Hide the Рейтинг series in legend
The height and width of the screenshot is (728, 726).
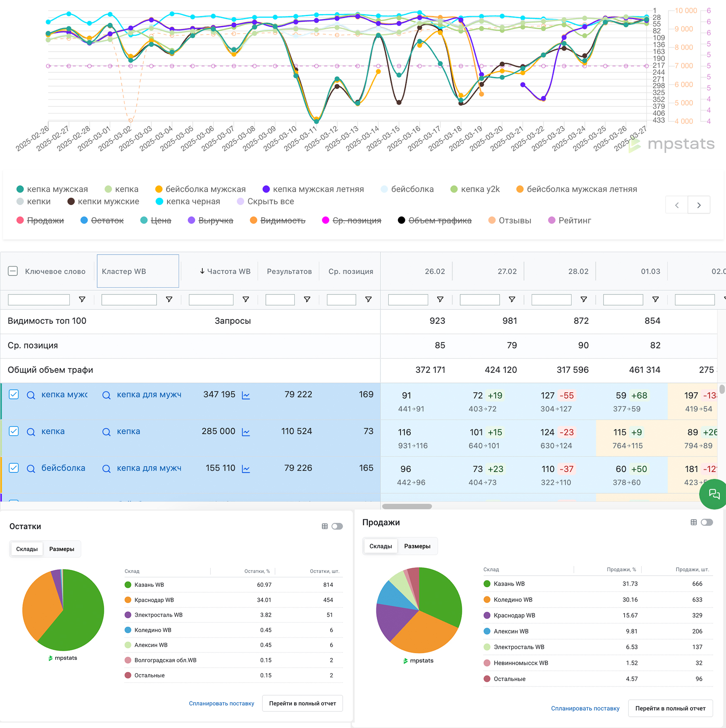click(x=569, y=221)
